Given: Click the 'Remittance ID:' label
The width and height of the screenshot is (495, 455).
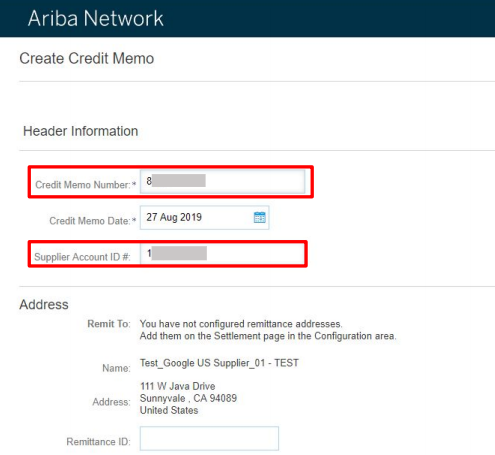Looking at the screenshot, I should pos(99,442).
